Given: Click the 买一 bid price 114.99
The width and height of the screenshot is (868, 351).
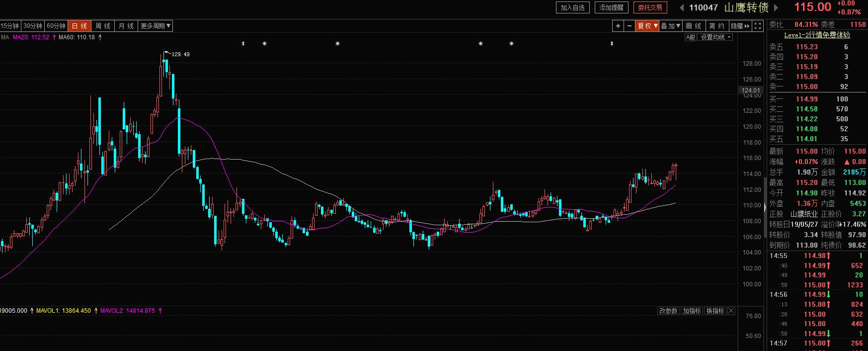Looking at the screenshot, I should 807,99.
